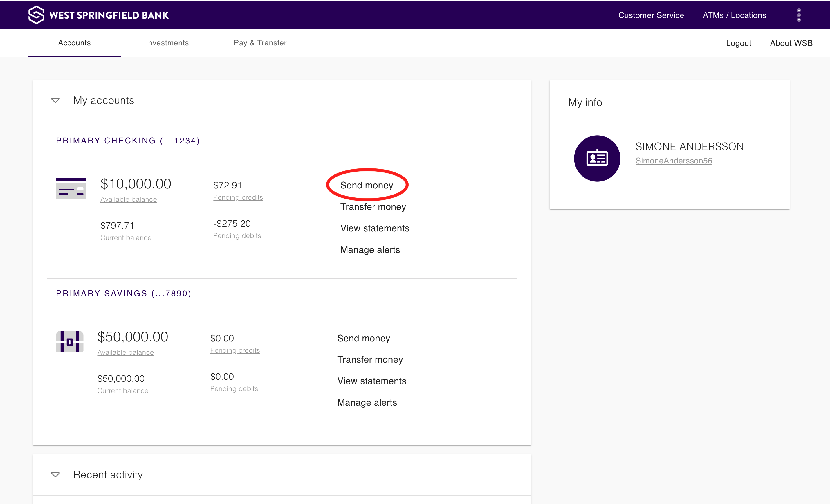The height and width of the screenshot is (504, 830).
Task: Click the savings chest icon for Primary Savings
Action: pyautogui.click(x=70, y=341)
